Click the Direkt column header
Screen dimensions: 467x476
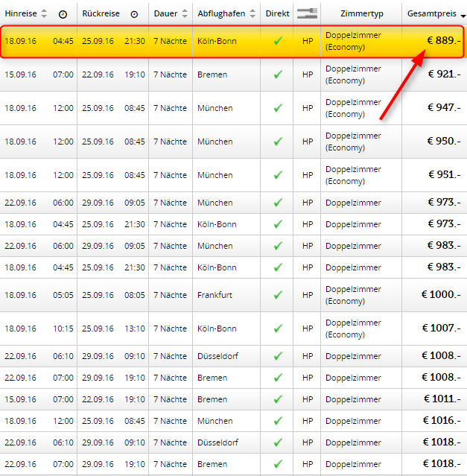coord(277,14)
